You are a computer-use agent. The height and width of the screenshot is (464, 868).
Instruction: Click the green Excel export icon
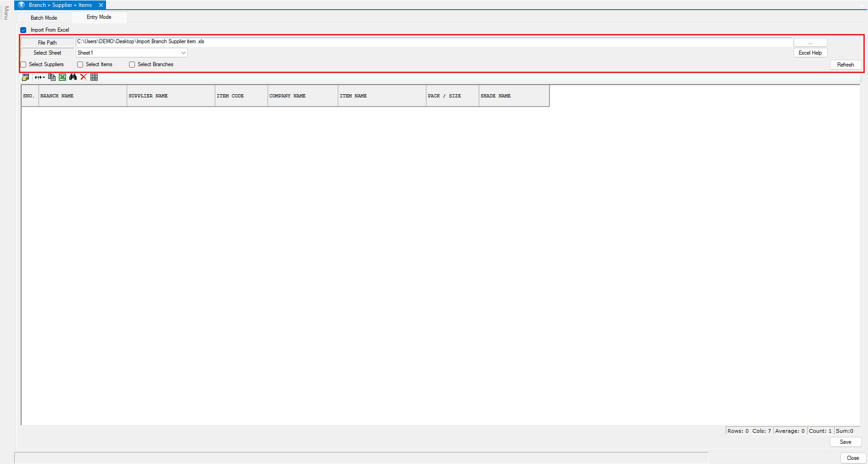click(x=62, y=77)
